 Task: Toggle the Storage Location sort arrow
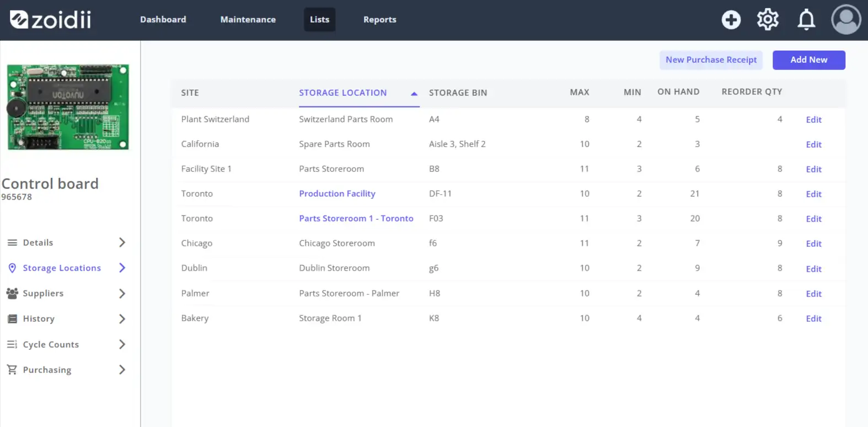click(414, 93)
